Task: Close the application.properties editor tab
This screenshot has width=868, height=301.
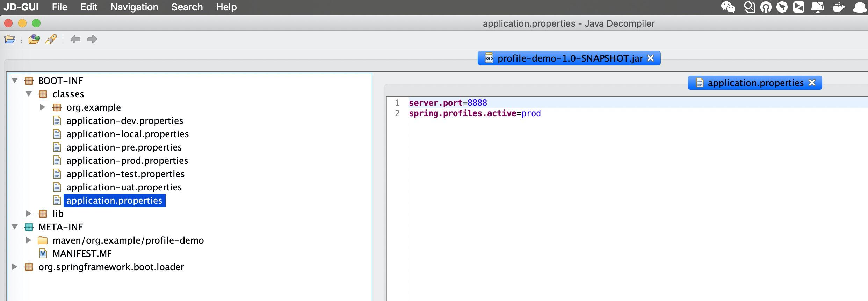Action: pos(812,83)
